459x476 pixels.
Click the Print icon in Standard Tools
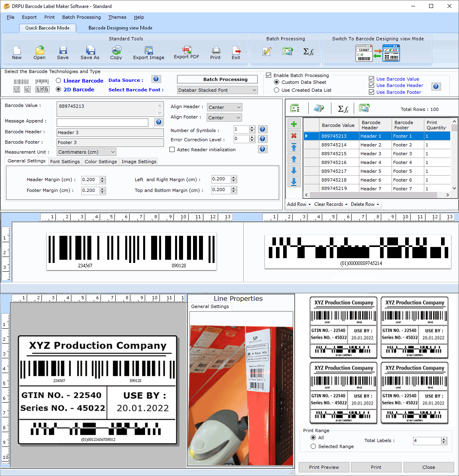(216, 50)
